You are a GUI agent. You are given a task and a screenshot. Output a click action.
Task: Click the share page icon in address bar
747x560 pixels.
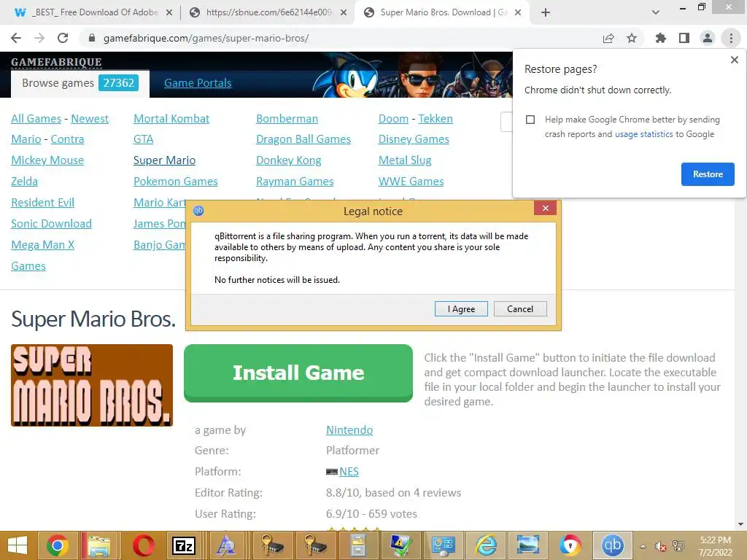(608, 38)
